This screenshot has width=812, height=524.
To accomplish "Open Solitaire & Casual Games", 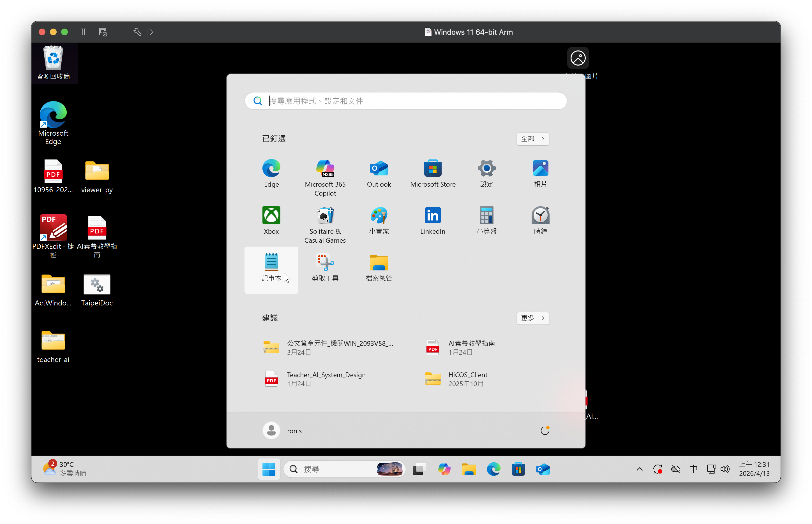I will point(325,224).
